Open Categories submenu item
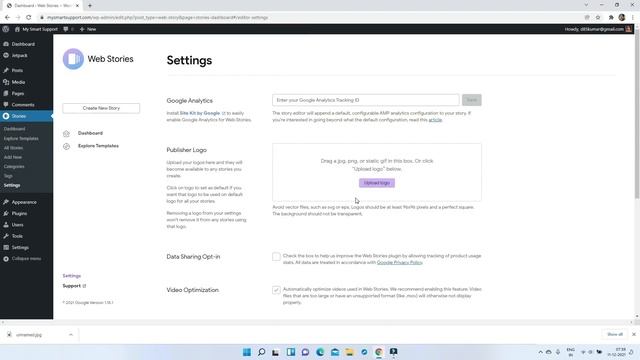The width and height of the screenshot is (640, 360). pyautogui.click(x=14, y=167)
